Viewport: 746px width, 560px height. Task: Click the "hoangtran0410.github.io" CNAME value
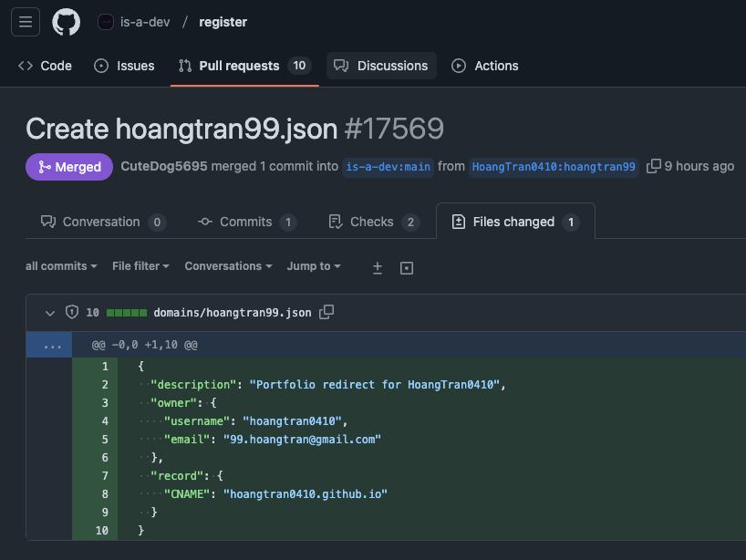click(306, 493)
